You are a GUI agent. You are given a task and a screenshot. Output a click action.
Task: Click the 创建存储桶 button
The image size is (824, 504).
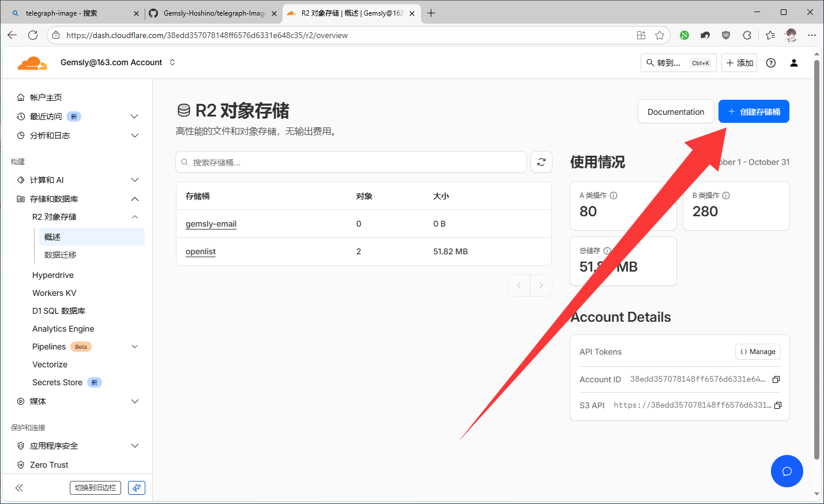pyautogui.click(x=753, y=112)
